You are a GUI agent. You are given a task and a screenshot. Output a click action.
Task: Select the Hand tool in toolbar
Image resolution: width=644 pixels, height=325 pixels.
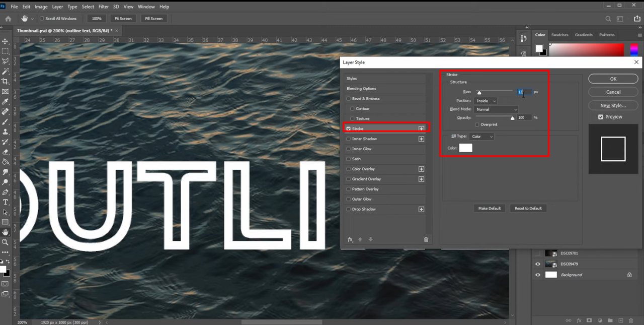6,232
